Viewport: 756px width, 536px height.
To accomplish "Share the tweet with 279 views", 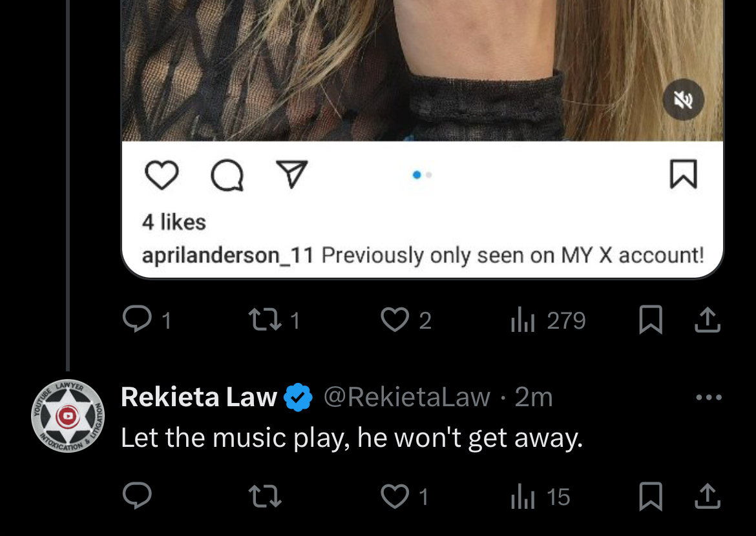I will pyautogui.click(x=708, y=320).
